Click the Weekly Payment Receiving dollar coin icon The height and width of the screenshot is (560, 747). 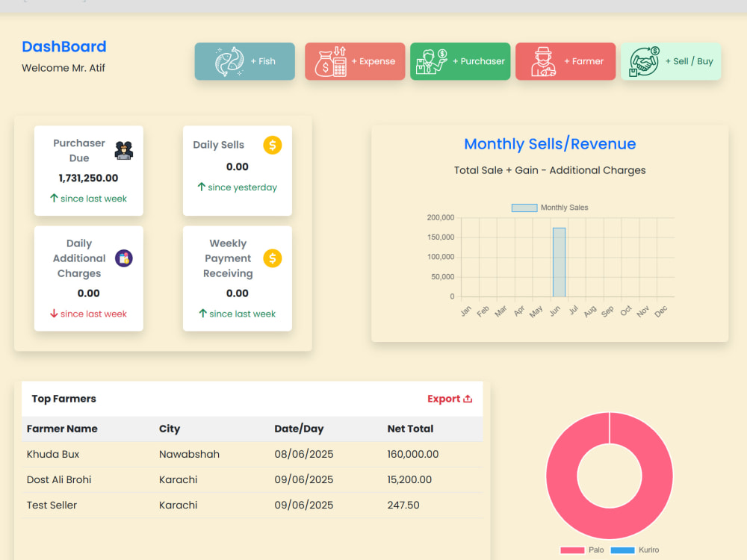click(273, 258)
